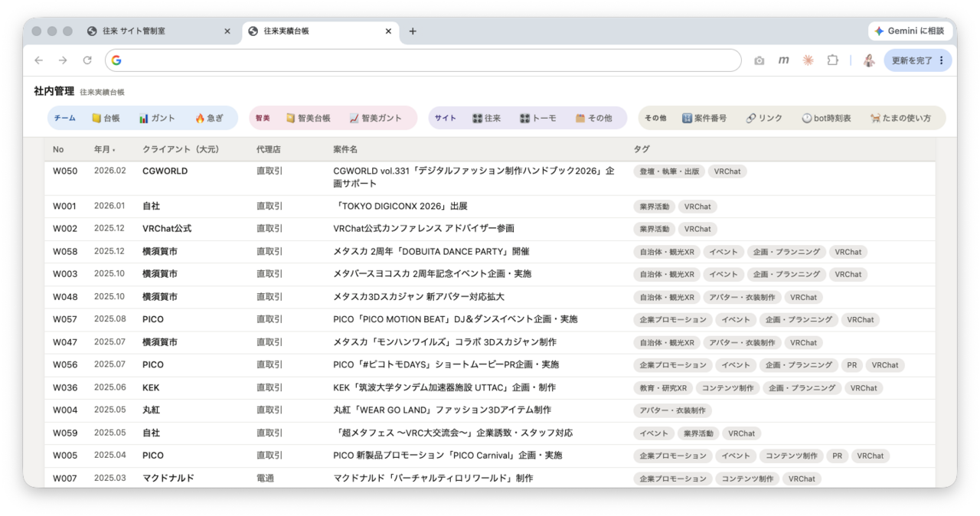Click 自治体・観光XR tag in W058 row
Viewport: 980px width, 516px height.
tap(667, 252)
